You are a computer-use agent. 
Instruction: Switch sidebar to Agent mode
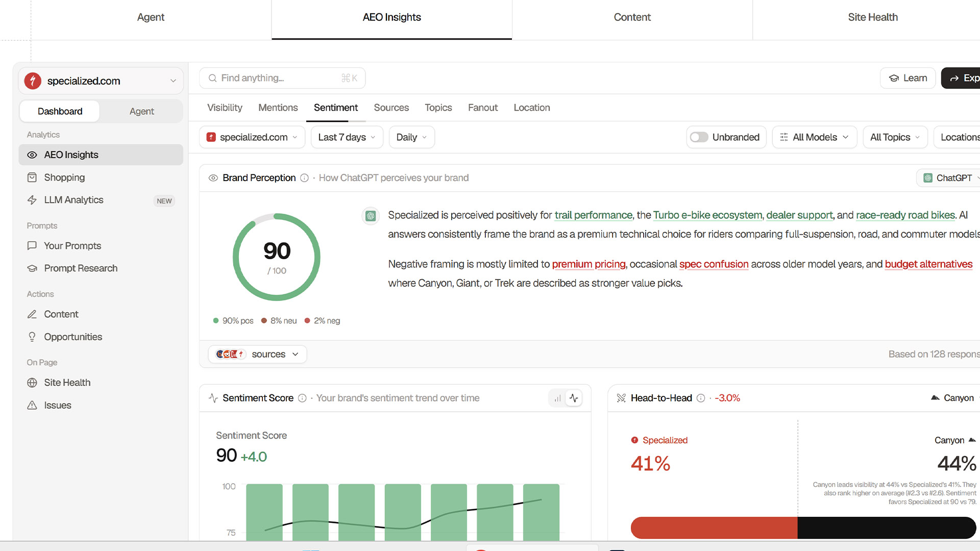pyautogui.click(x=141, y=111)
